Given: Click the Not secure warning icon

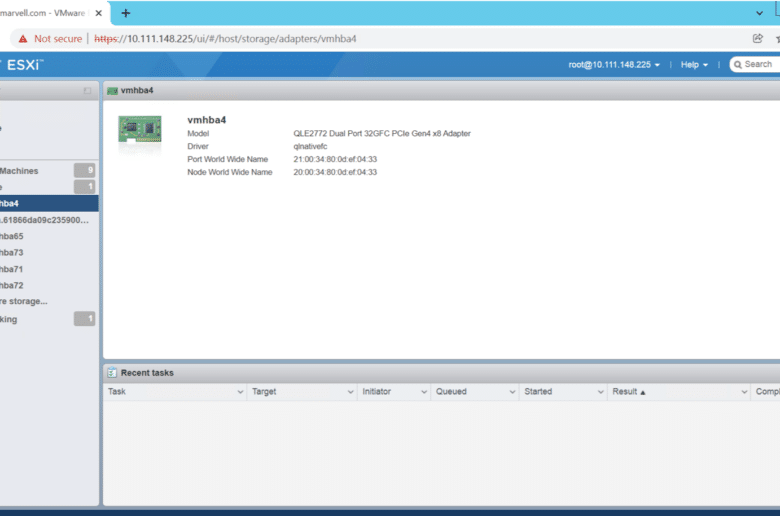Looking at the screenshot, I should coord(23,39).
